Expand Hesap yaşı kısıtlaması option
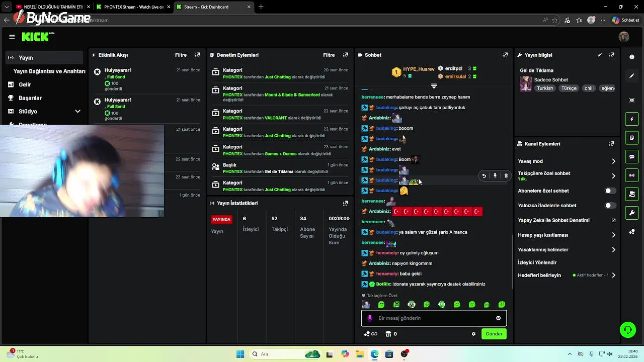 [x=613, y=235]
